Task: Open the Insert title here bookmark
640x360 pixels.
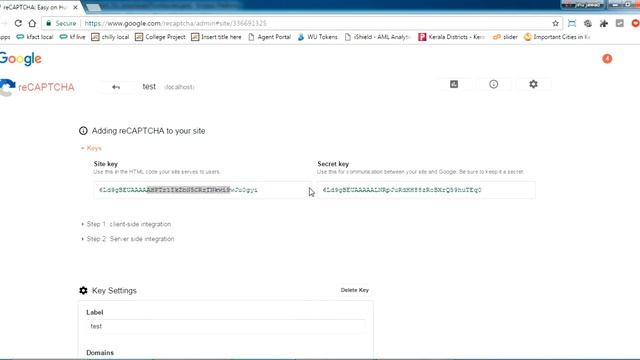Action: pyautogui.click(x=216, y=37)
